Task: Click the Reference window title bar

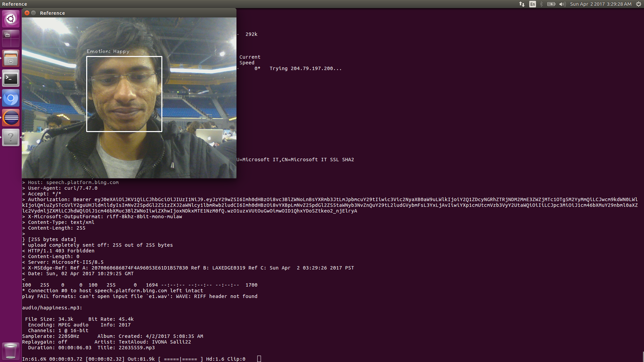Action: 134,13
